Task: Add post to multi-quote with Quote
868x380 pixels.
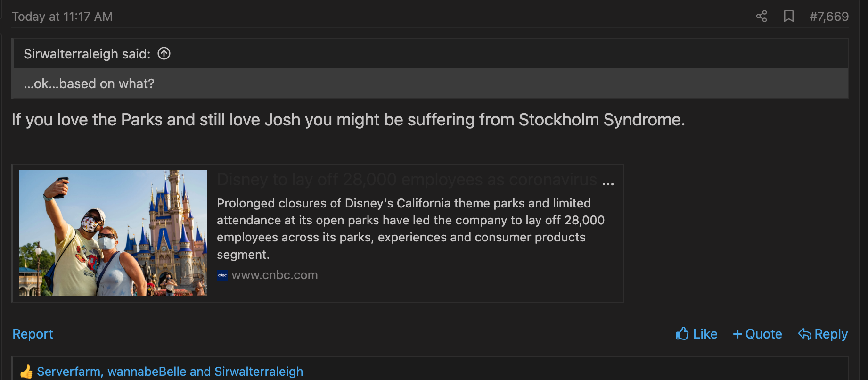Action: click(757, 334)
